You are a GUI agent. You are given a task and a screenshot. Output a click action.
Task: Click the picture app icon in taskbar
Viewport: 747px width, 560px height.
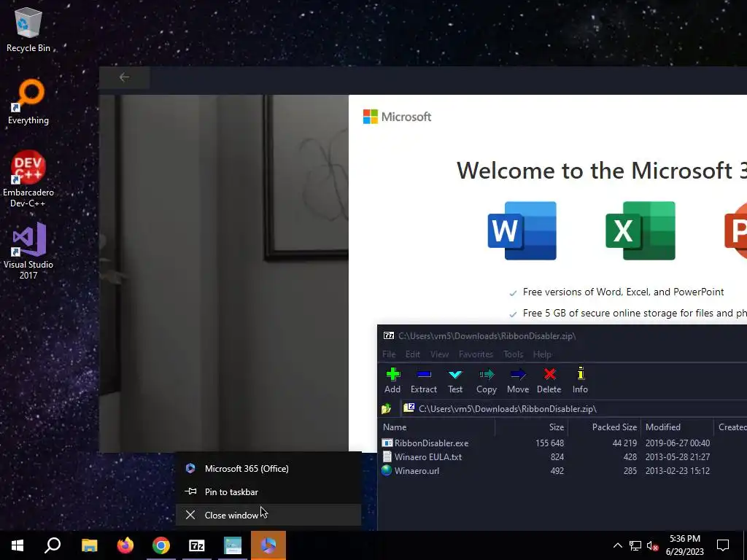pos(233,545)
